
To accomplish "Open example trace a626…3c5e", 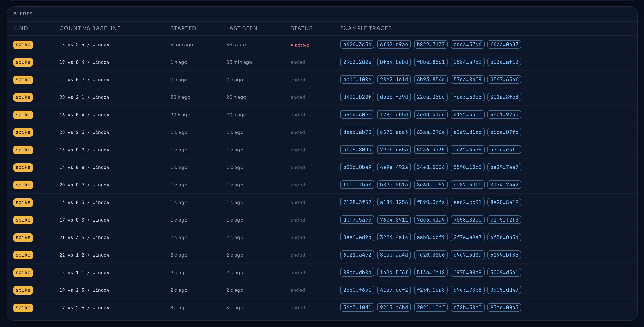I will click(357, 45).
